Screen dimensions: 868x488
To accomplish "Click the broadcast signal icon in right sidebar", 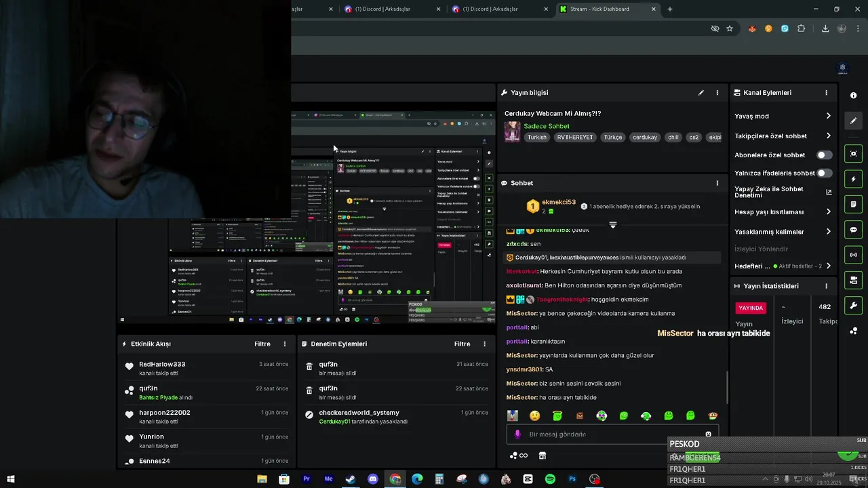I will pos(854,255).
